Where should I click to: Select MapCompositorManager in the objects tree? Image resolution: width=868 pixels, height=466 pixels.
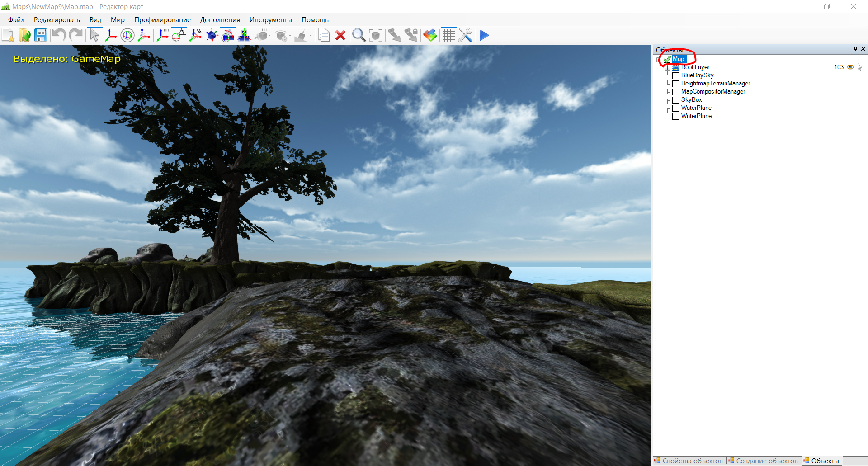713,92
